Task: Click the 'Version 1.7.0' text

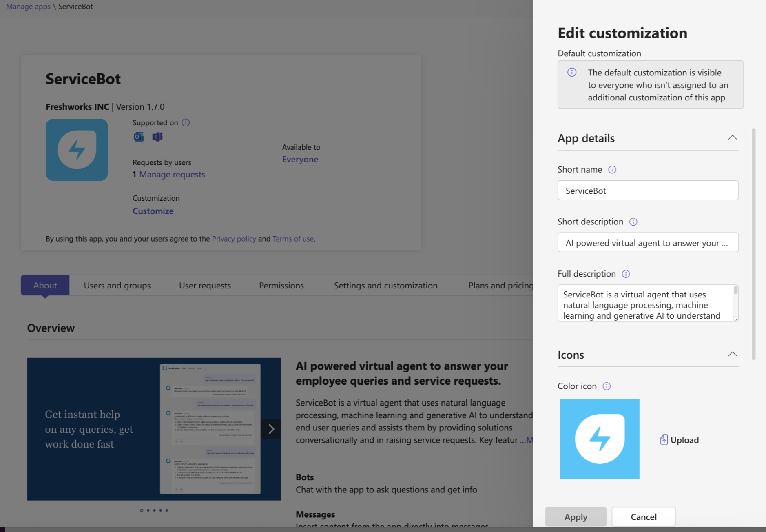Action: 140,107
